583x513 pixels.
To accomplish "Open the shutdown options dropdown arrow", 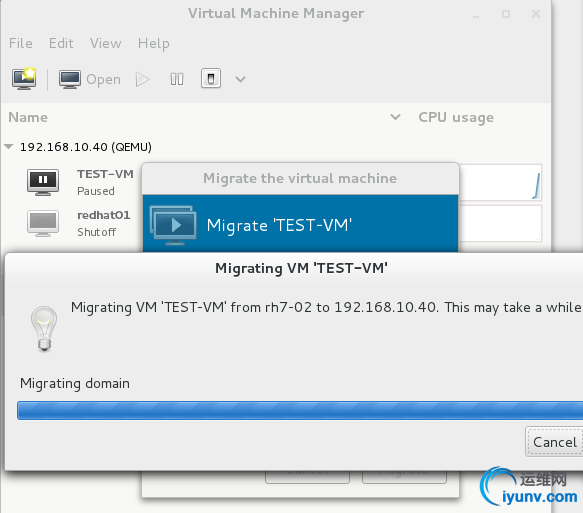I will 241,79.
